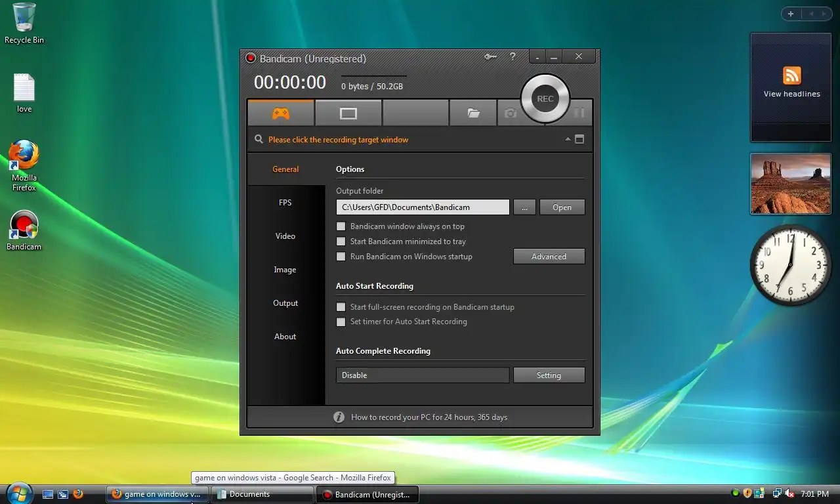Browse output folder with the ... button

524,207
